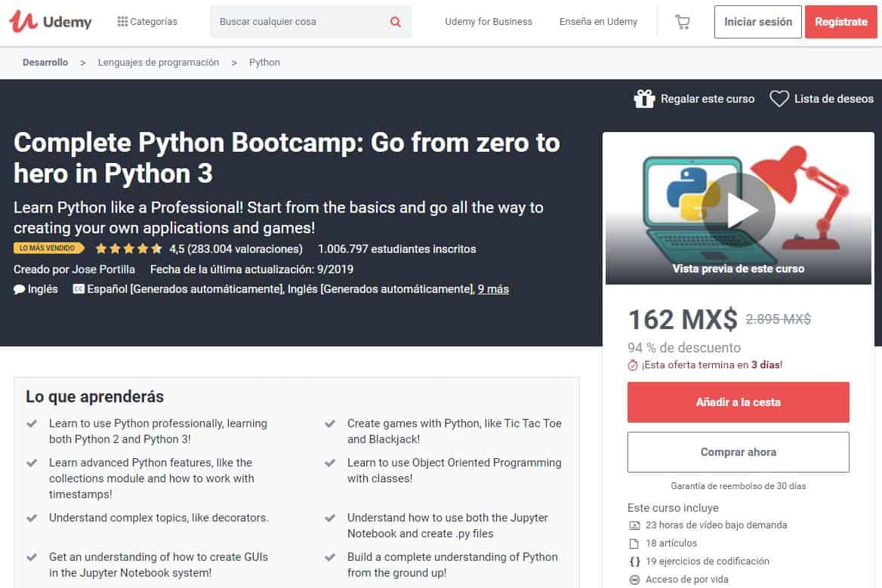This screenshot has height=588, width=882.
Task: Click the Lista de deseos text
Action: 834,99
